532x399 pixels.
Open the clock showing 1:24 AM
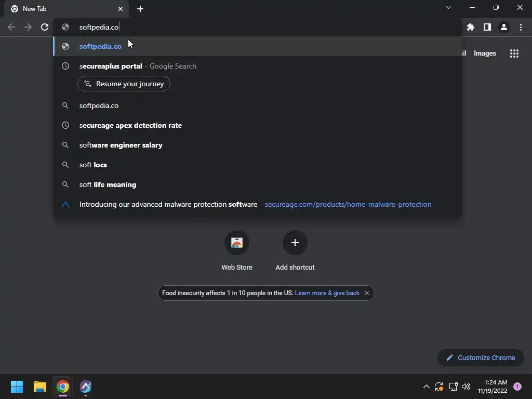(493, 387)
